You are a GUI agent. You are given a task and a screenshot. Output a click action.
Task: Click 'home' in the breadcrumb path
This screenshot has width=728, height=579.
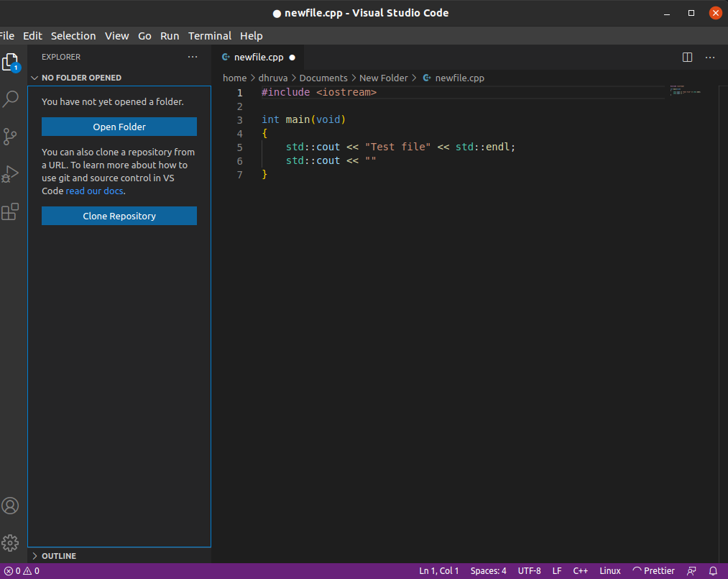click(234, 78)
